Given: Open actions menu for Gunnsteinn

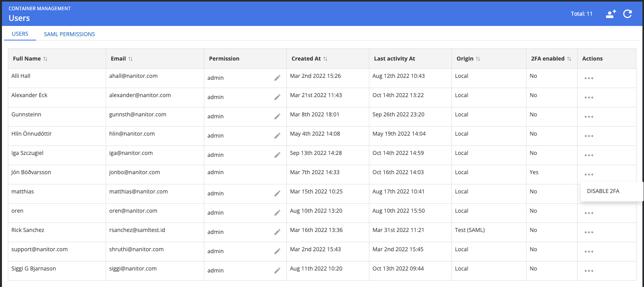Looking at the screenshot, I should tap(589, 117).
